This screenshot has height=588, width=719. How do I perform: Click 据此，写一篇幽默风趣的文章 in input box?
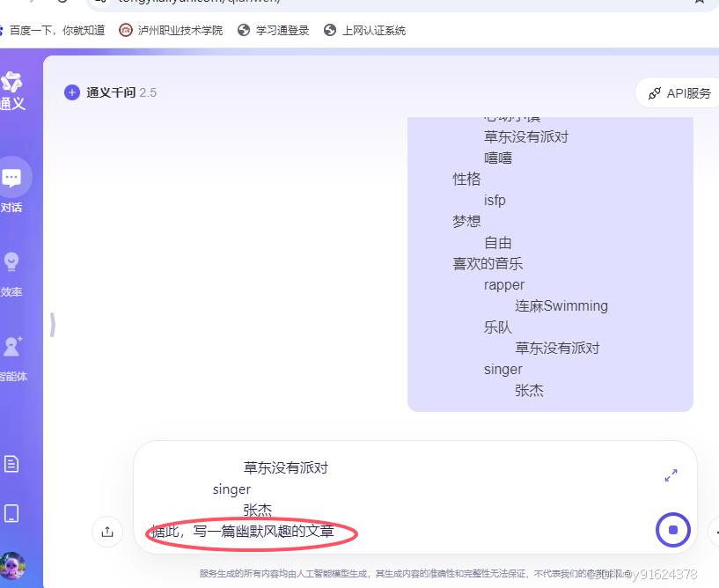point(243,531)
